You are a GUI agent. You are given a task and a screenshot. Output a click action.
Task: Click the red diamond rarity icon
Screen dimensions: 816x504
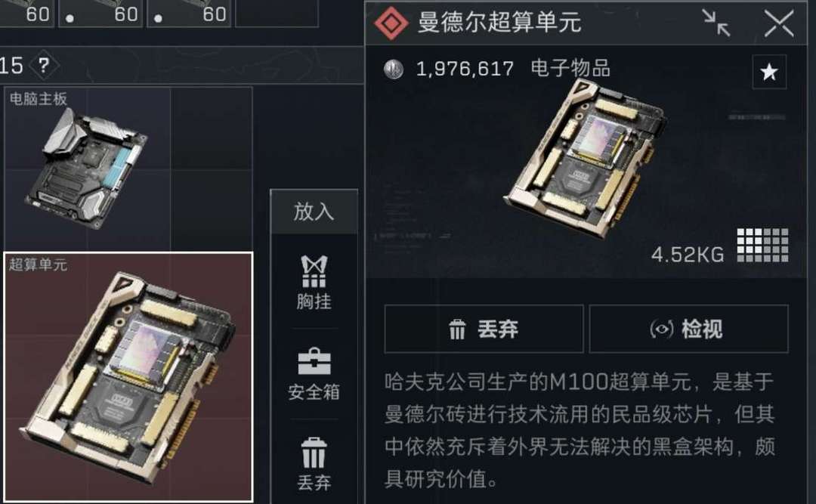[391, 23]
